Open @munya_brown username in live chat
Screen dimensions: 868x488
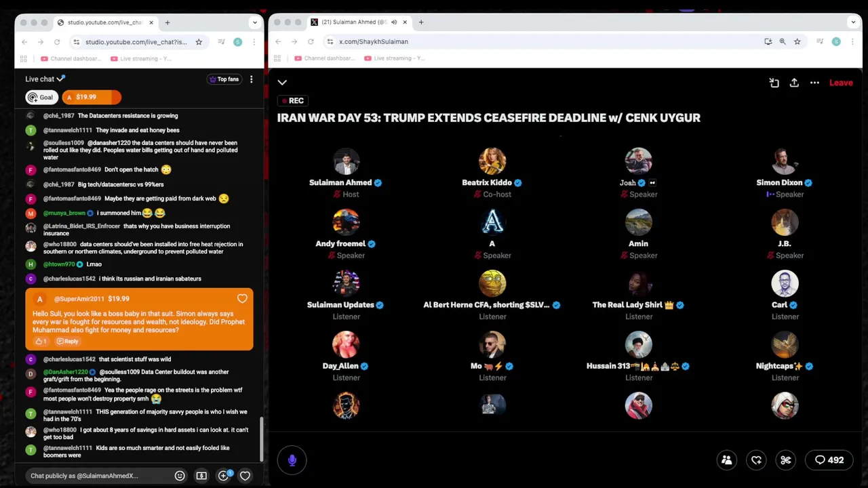(x=65, y=213)
